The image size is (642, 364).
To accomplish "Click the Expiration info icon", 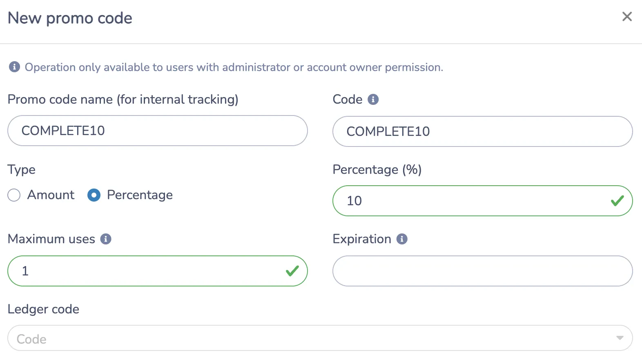I will click(402, 239).
